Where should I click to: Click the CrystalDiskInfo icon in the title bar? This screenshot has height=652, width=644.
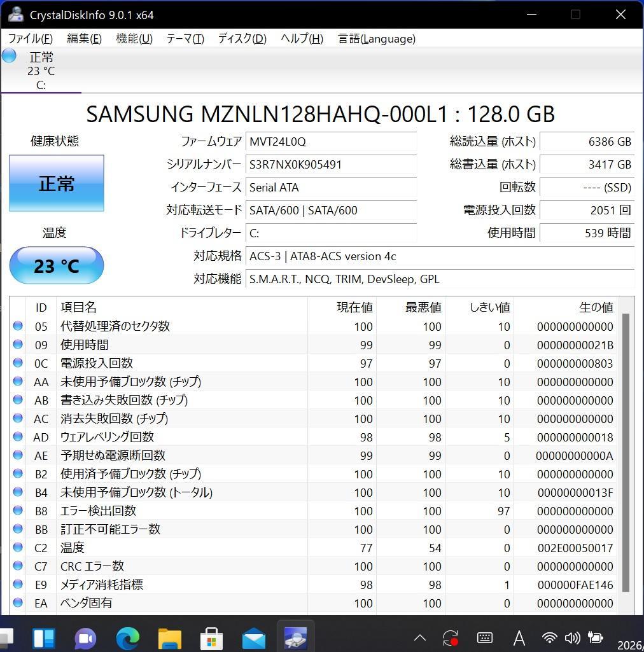tap(15, 14)
